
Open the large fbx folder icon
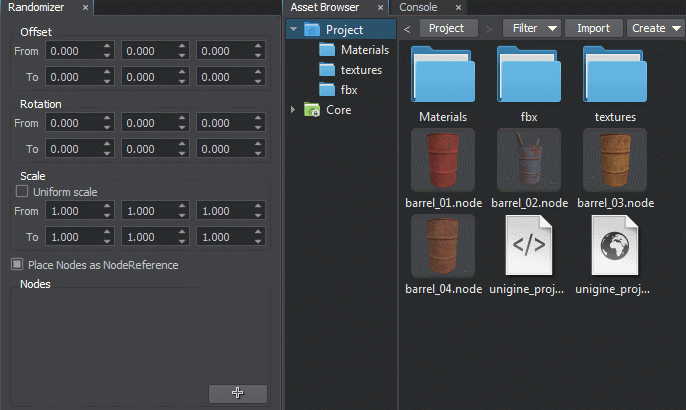pyautogui.click(x=529, y=77)
